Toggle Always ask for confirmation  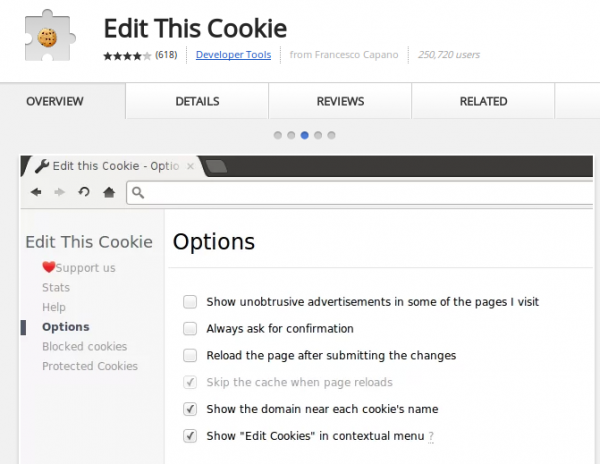[190, 328]
